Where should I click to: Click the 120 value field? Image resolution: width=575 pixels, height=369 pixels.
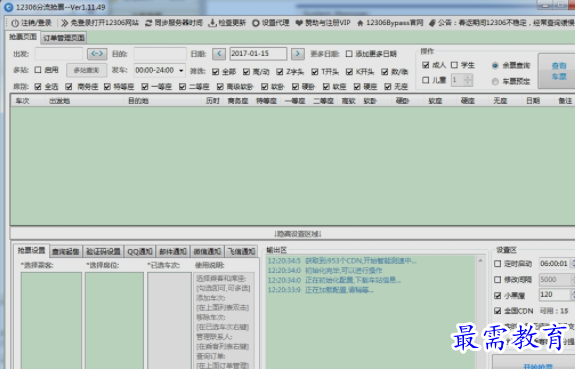(554, 295)
